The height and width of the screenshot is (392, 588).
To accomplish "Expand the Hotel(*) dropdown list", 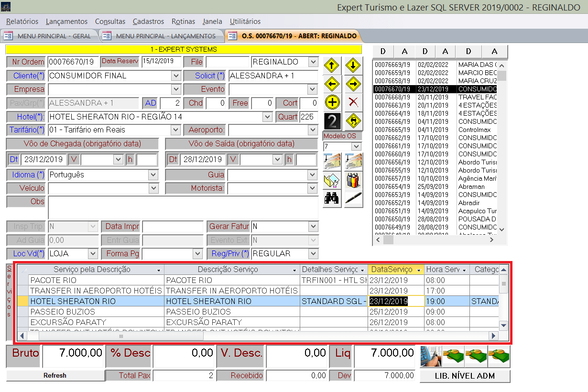I will click(x=267, y=117).
